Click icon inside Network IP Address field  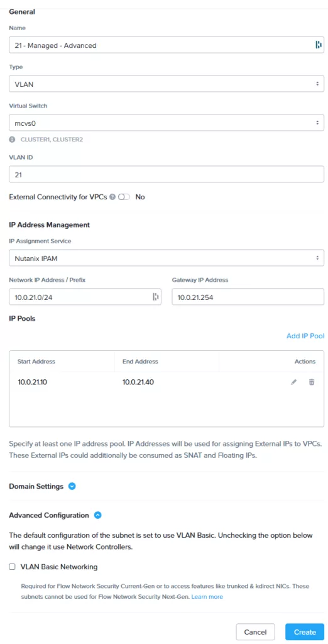(155, 297)
